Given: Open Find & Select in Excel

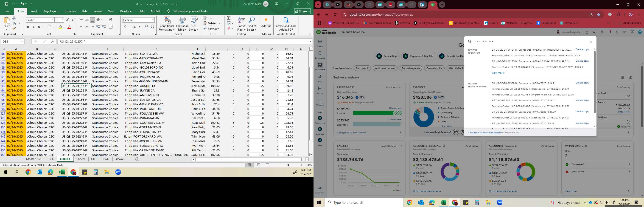Looking at the screenshot, I should click(252, 24).
